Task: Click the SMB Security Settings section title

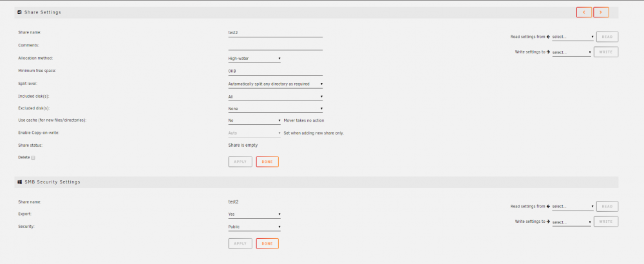Action: pyautogui.click(x=53, y=182)
